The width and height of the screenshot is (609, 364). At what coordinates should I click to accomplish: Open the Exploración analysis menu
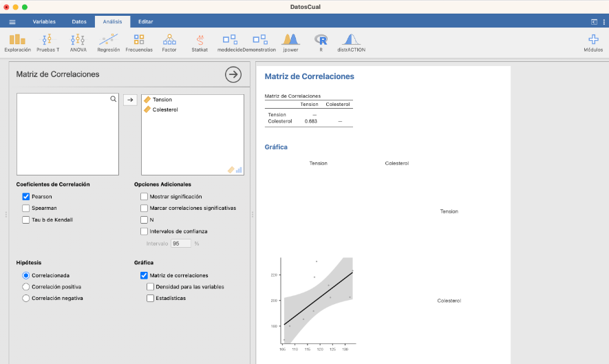coord(17,43)
